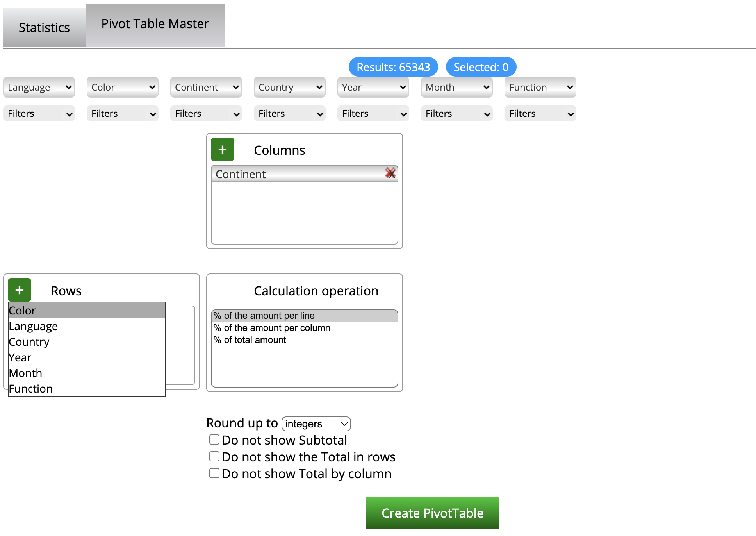Switch to the Pivot Table Master tab

155,25
